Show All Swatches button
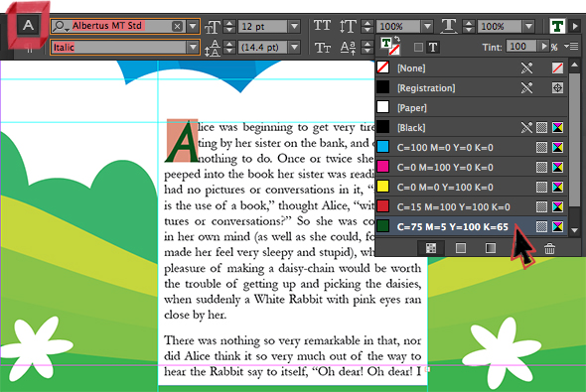Viewport: 586px width, 392px height. click(431, 248)
